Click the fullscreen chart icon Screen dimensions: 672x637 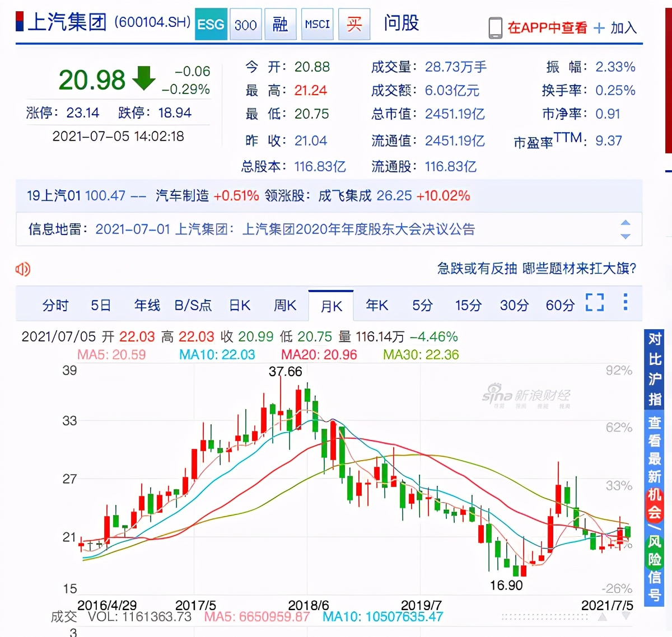click(x=595, y=302)
